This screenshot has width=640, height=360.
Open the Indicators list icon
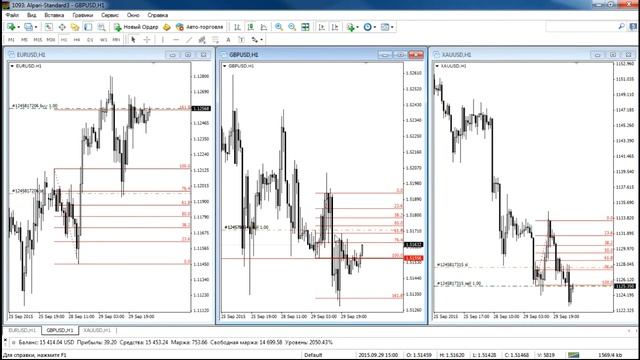pyautogui.click(x=351, y=27)
